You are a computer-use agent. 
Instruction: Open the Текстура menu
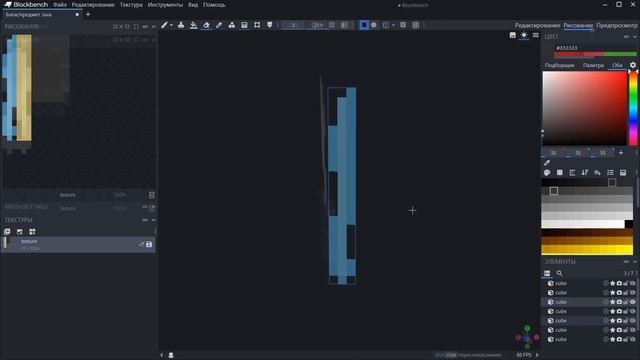point(131,5)
